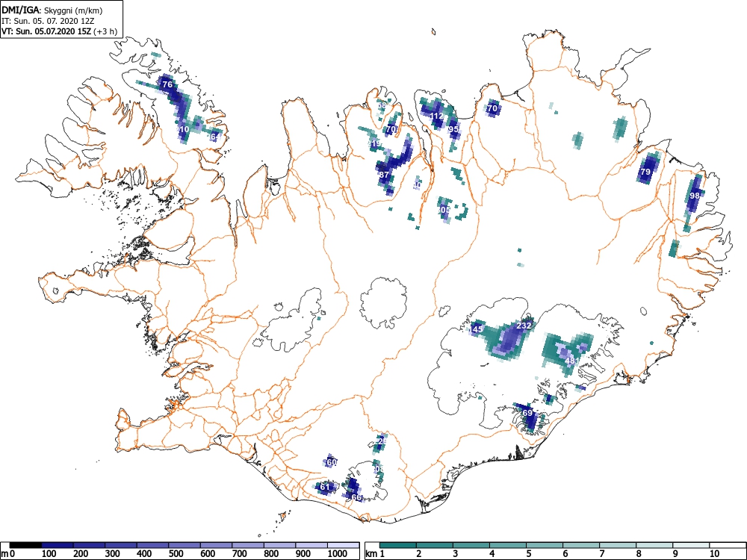The width and height of the screenshot is (747, 560).
Task: Click the 76 visibility label in the Westfjords
Action: (167, 85)
